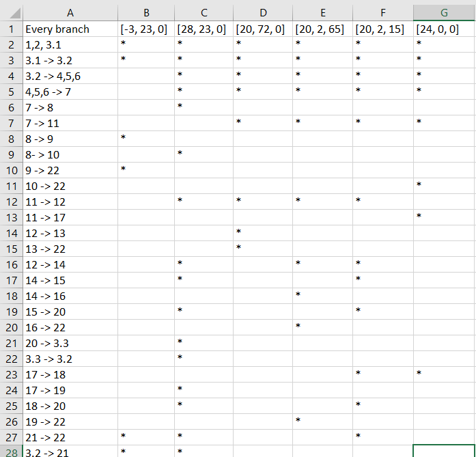Click asterisk in column D, '12 -> 13' row
The image size is (476, 457).
(x=238, y=232)
